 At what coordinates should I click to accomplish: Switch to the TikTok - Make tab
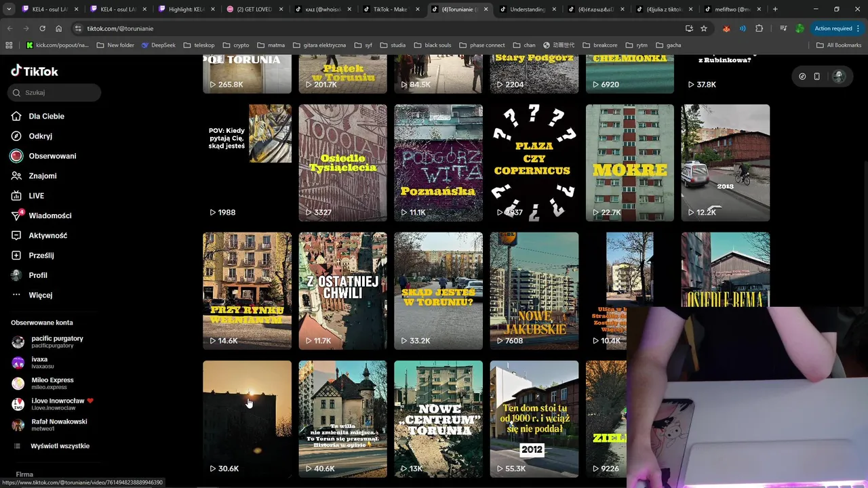[390, 9]
